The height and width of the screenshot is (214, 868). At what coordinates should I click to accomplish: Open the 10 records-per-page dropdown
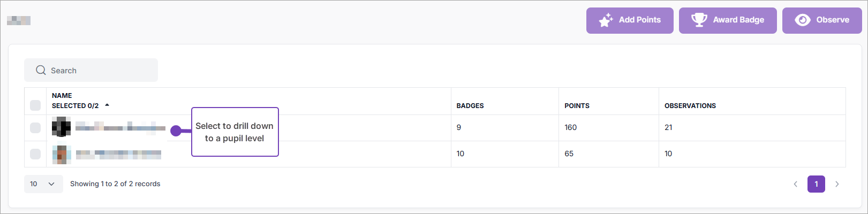[x=43, y=184]
